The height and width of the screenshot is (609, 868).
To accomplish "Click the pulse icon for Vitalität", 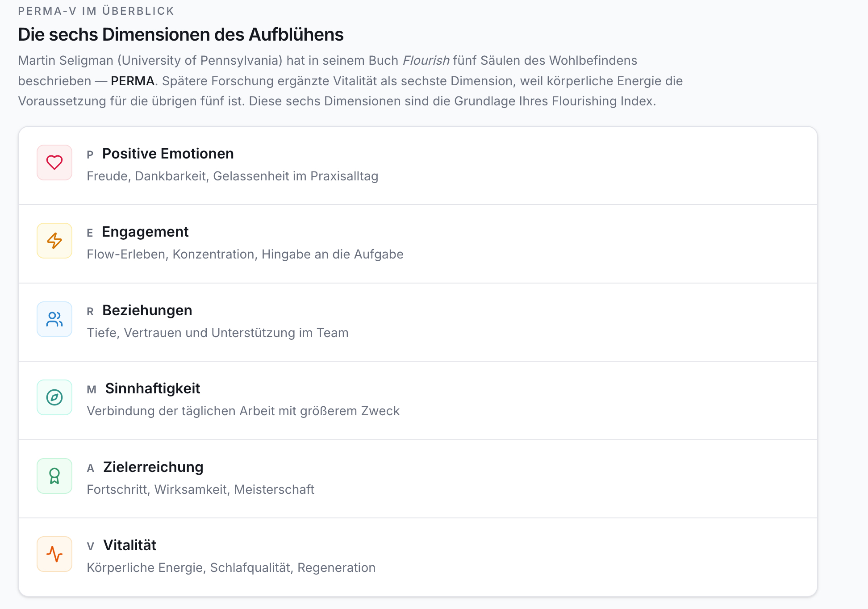I will click(x=54, y=554).
